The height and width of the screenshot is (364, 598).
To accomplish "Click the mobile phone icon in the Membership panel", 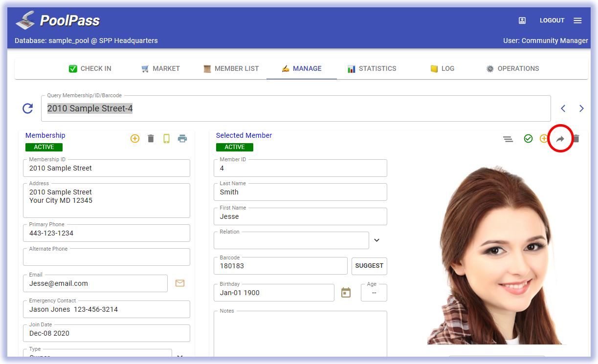I will point(166,139).
